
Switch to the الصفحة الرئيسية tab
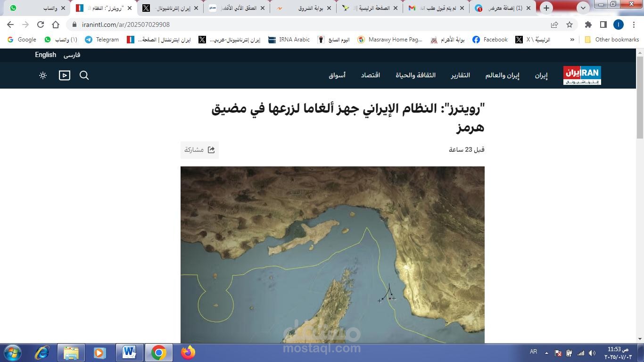point(370,8)
